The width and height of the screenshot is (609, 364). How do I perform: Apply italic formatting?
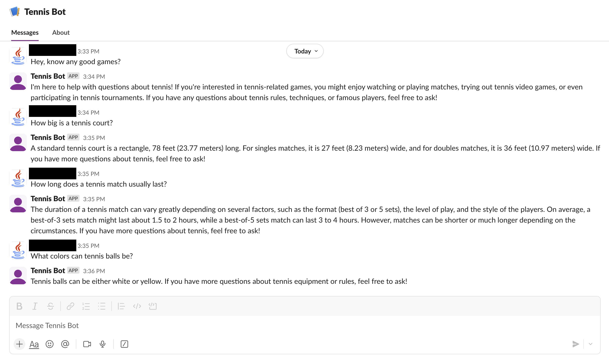point(35,306)
